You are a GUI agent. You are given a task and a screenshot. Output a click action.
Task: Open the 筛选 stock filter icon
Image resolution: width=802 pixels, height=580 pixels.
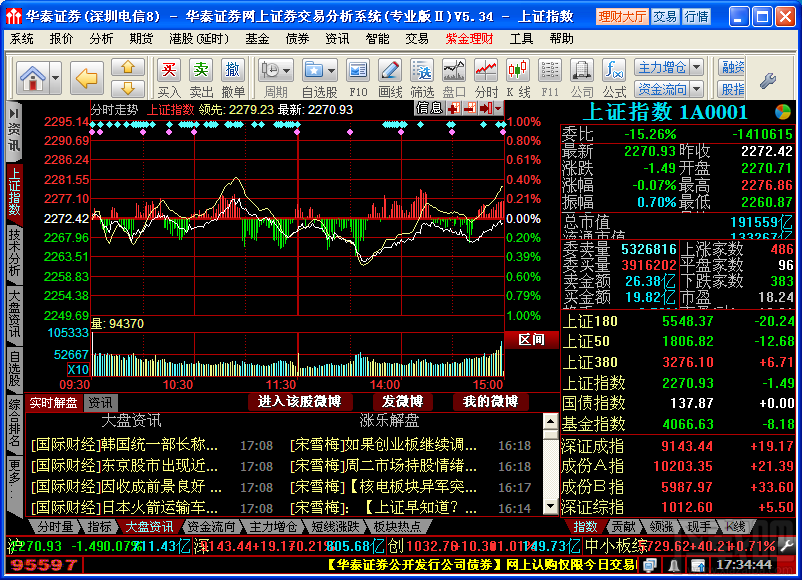point(421,70)
